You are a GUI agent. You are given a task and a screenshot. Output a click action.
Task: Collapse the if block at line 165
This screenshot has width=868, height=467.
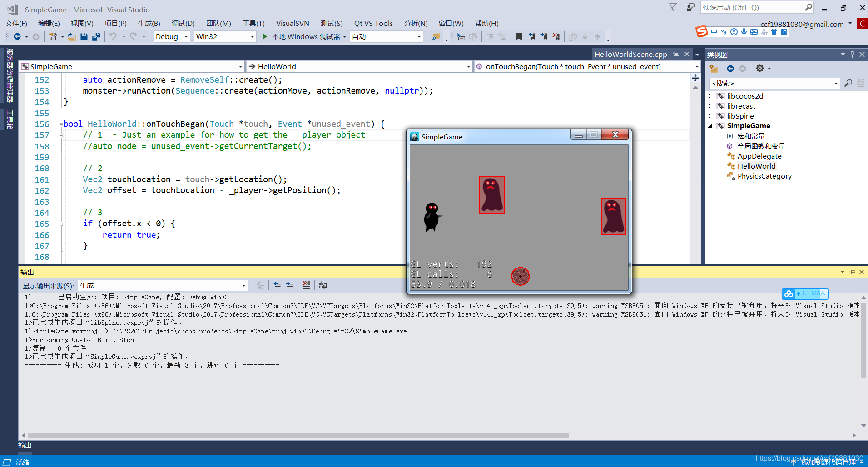(x=61, y=224)
